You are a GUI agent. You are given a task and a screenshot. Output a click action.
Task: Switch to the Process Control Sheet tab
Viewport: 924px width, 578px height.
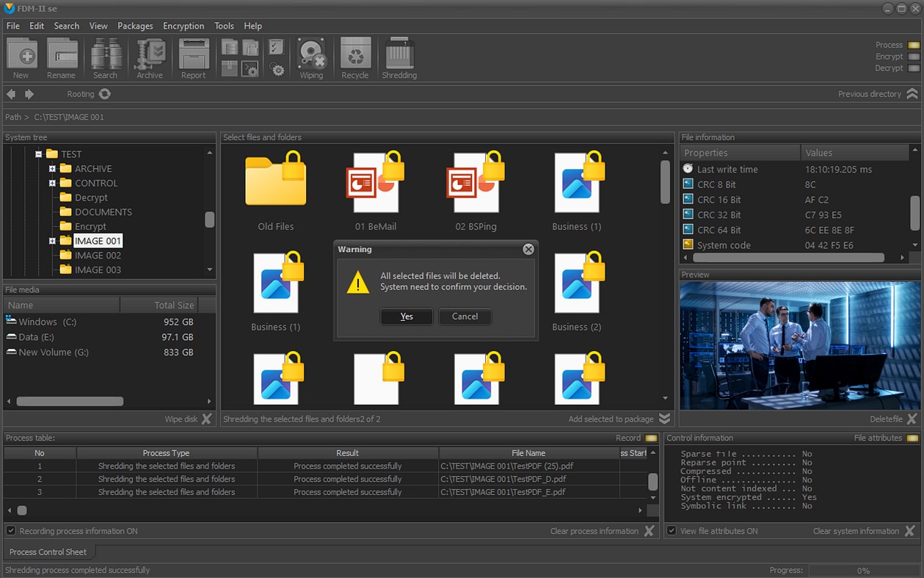pyautogui.click(x=48, y=552)
